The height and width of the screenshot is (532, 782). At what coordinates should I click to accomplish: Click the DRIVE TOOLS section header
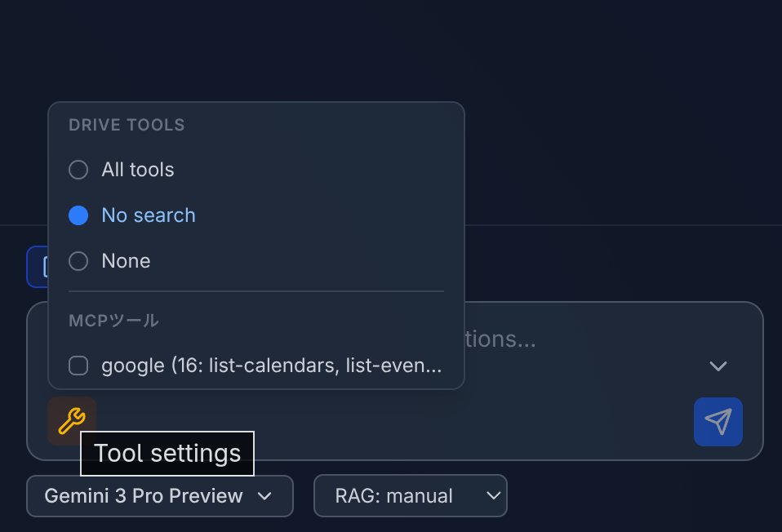pyautogui.click(x=126, y=125)
